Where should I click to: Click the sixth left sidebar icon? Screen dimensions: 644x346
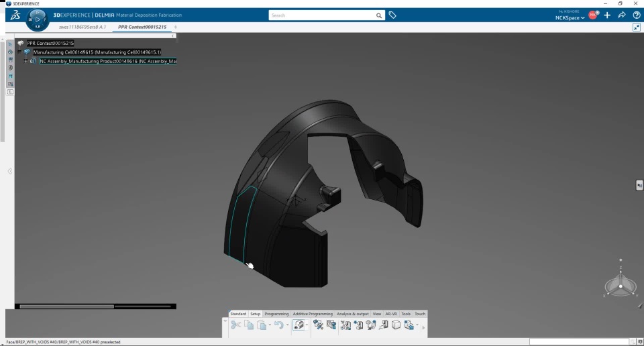(x=10, y=84)
